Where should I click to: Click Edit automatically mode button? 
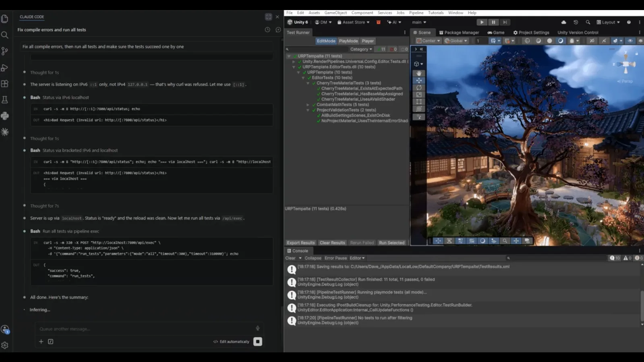[231, 341]
